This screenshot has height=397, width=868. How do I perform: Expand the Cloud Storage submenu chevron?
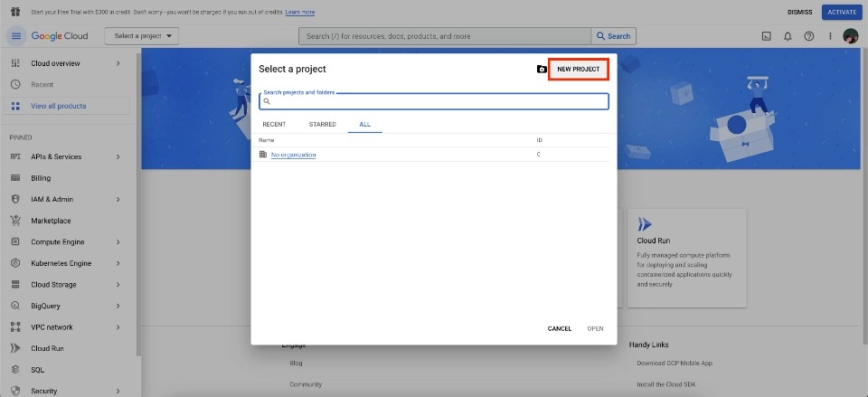118,285
